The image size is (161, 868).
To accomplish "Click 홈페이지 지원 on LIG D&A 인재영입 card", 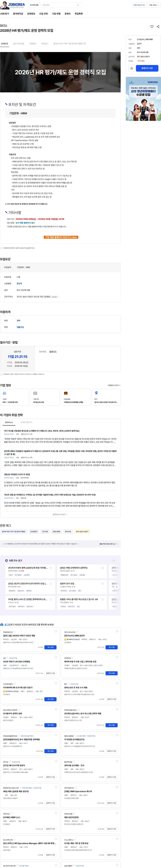I will point(50,673).
